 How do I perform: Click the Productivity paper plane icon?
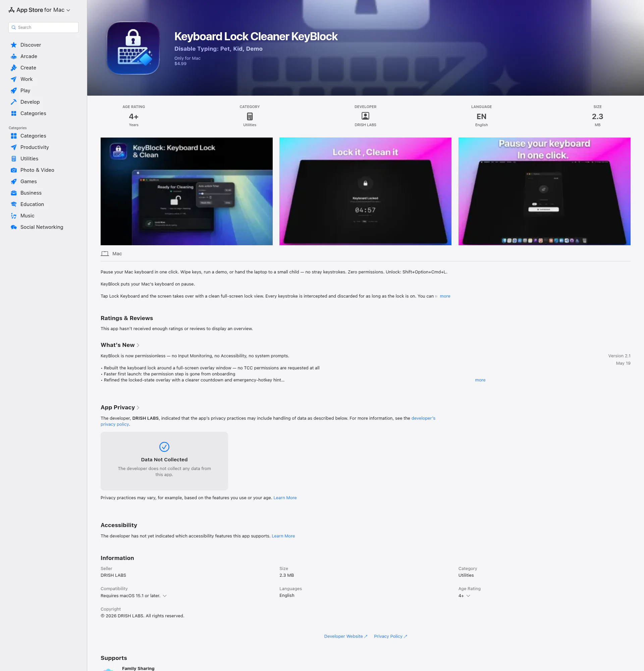14,147
